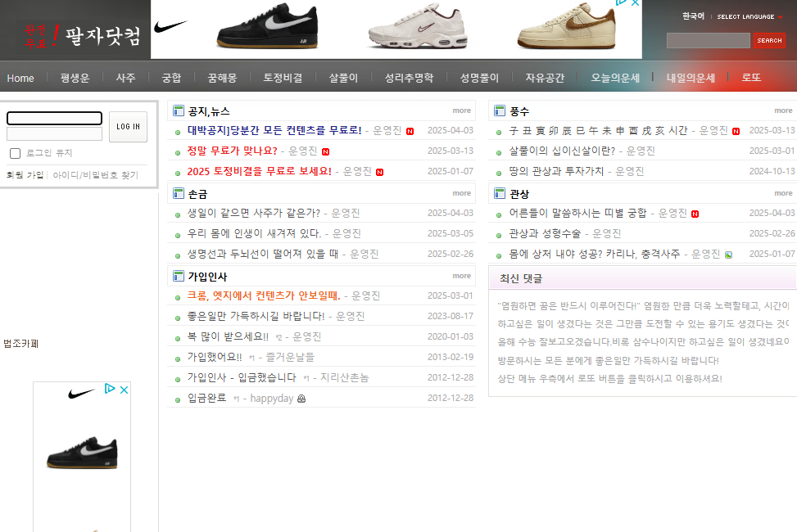
Task: Click the new badge beside 2025 토정비결 post
Action: (380, 172)
